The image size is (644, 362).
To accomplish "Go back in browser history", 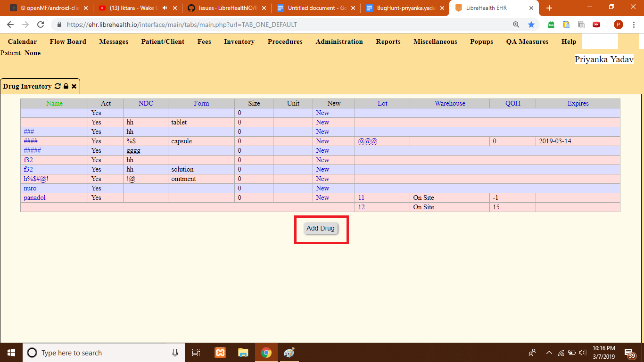I will pyautogui.click(x=10, y=25).
